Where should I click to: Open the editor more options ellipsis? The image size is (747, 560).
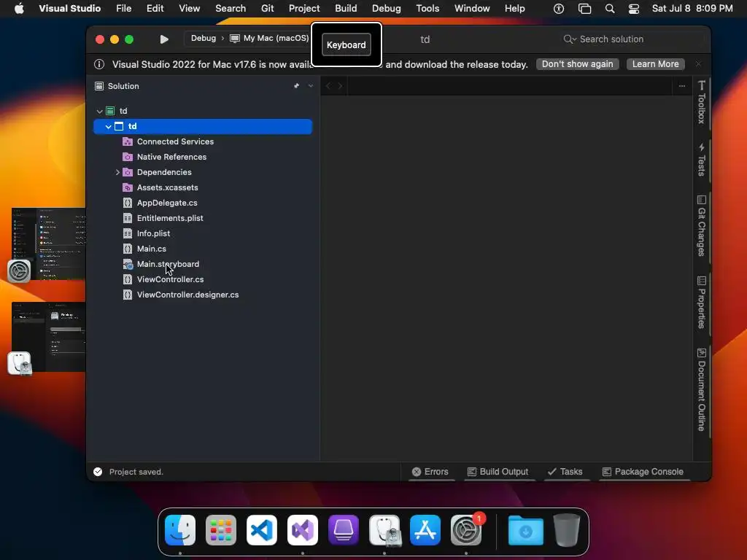click(682, 86)
